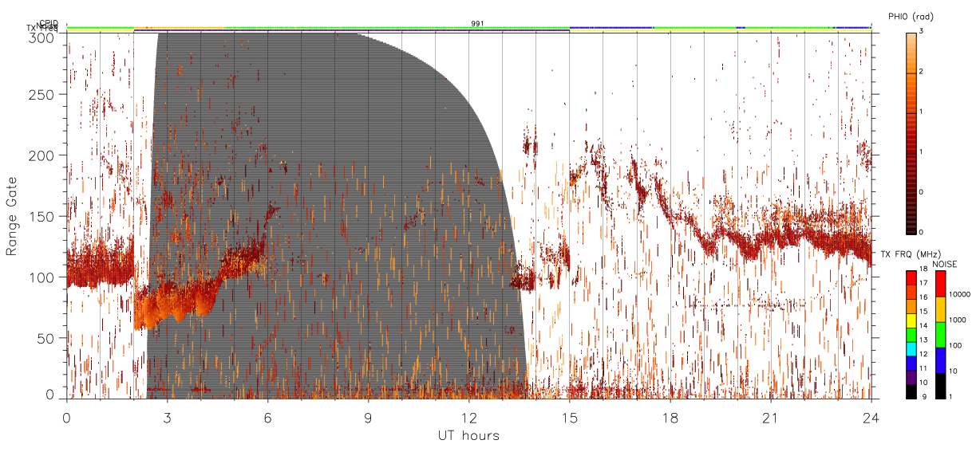Click x-axis tick label 3

tap(168, 418)
